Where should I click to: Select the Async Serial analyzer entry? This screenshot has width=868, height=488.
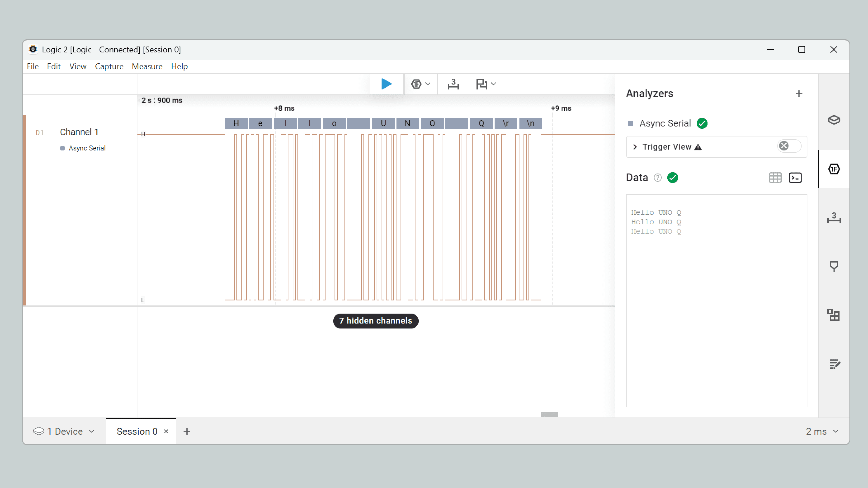(665, 123)
